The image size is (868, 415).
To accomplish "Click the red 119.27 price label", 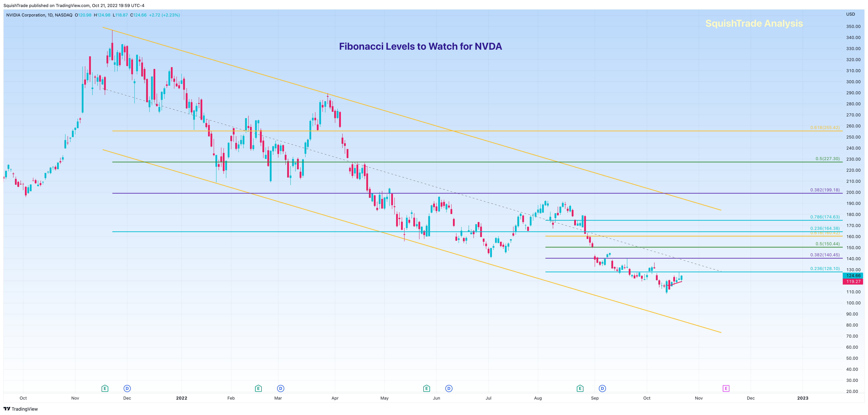I will click(853, 282).
